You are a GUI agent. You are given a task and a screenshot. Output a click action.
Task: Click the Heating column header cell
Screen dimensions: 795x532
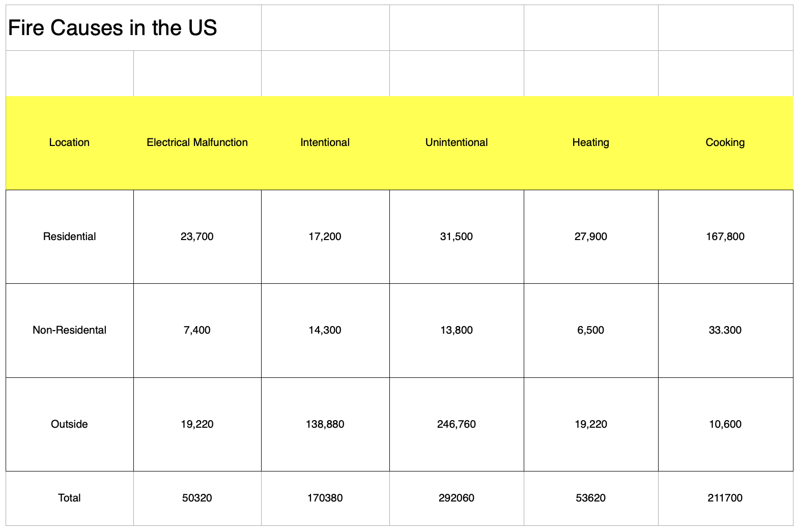tap(590, 142)
